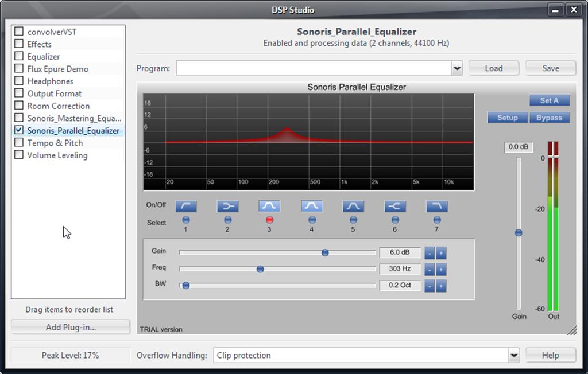Click the red band 3 select dot

pyautogui.click(x=269, y=220)
